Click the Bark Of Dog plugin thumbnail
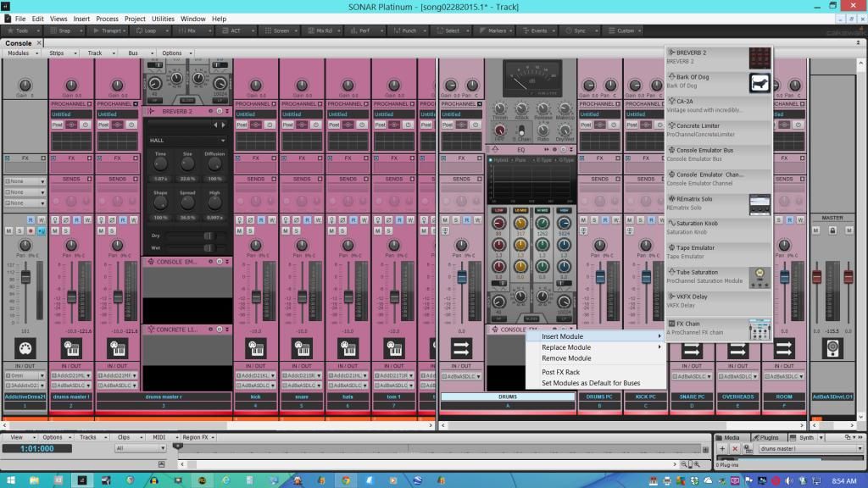Viewport: 868px width, 488px height. tap(759, 82)
